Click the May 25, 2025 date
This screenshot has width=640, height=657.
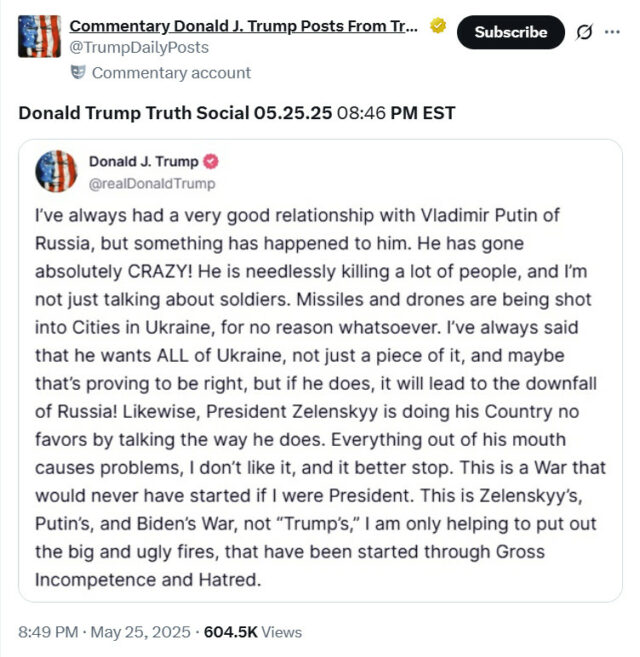140,632
